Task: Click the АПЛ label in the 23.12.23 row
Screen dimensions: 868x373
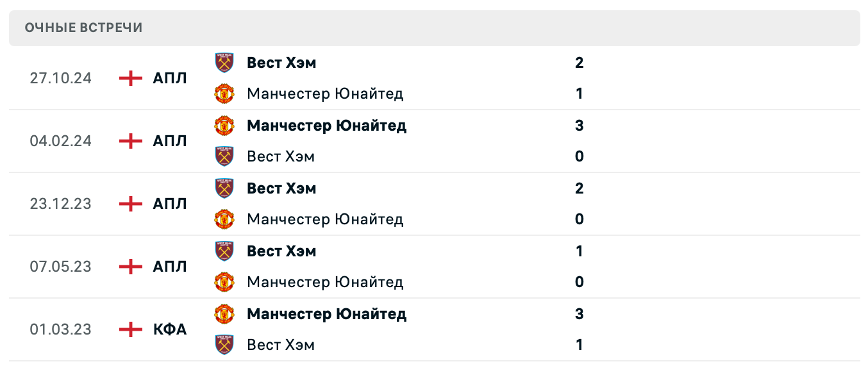Action: click(x=171, y=204)
